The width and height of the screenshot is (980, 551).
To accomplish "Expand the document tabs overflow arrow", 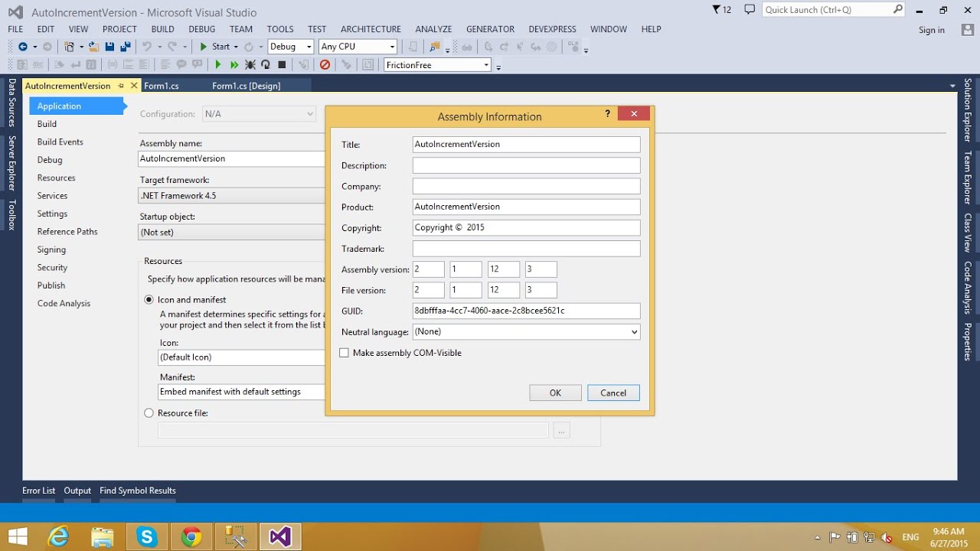I will point(952,86).
